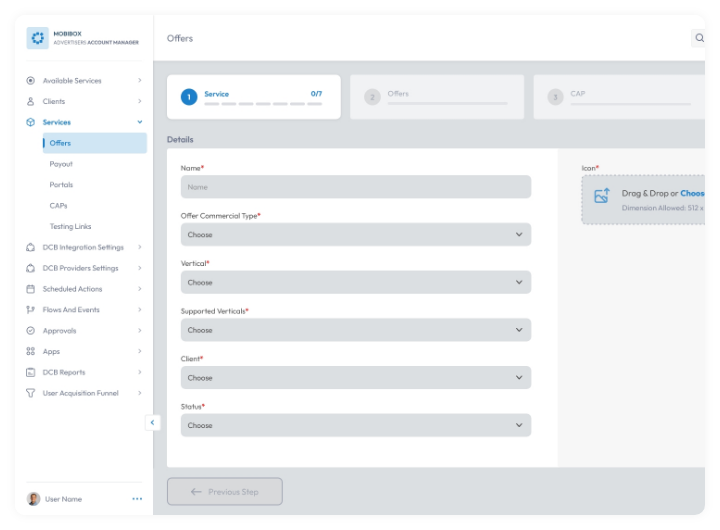Click the icon drag and drop area
720x530 pixels.
[643, 200]
